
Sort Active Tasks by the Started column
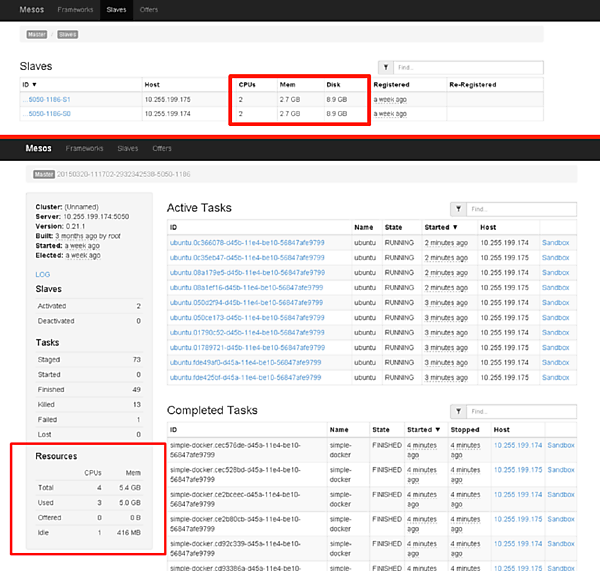pos(440,227)
